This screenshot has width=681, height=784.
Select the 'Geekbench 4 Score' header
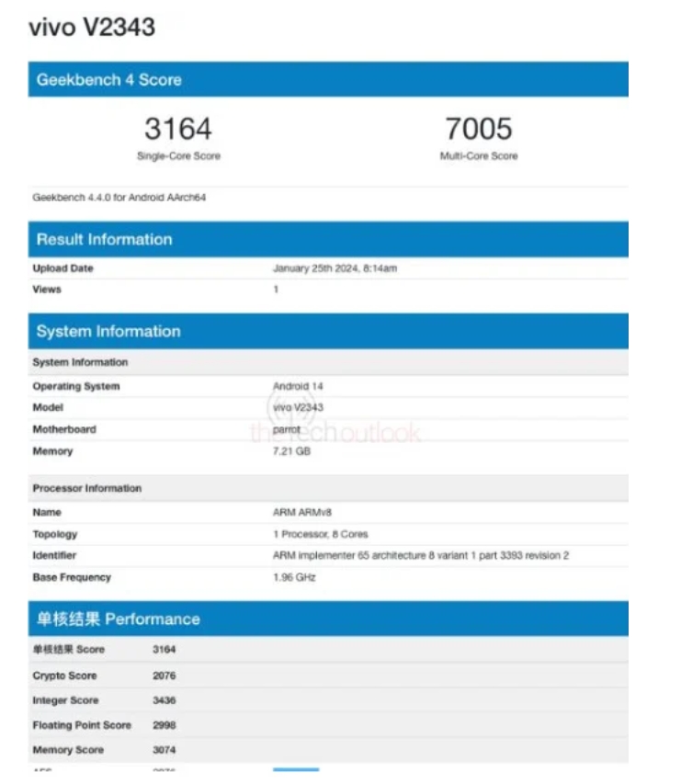328,79
